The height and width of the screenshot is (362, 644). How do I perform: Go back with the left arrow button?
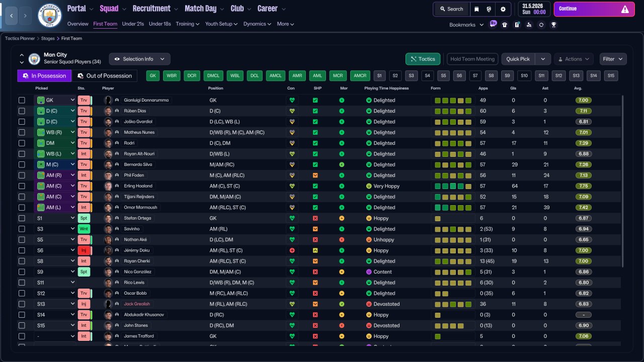[12, 16]
